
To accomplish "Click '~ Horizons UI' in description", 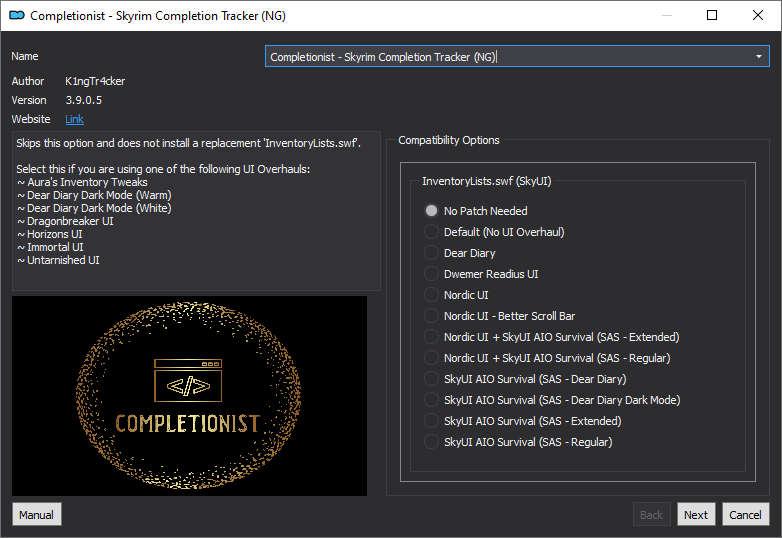I will [50, 234].
